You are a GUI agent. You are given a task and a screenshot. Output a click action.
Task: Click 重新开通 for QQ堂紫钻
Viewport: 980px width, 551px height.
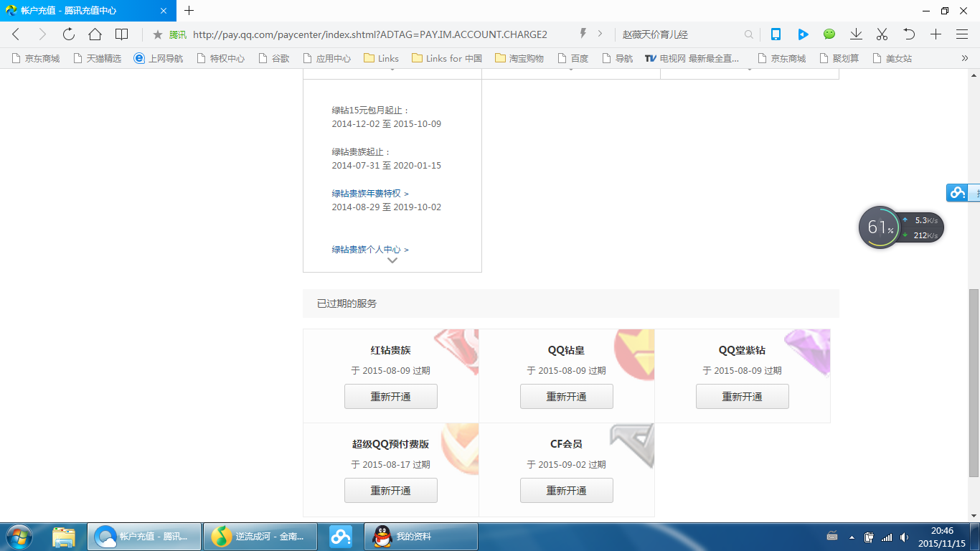(743, 397)
